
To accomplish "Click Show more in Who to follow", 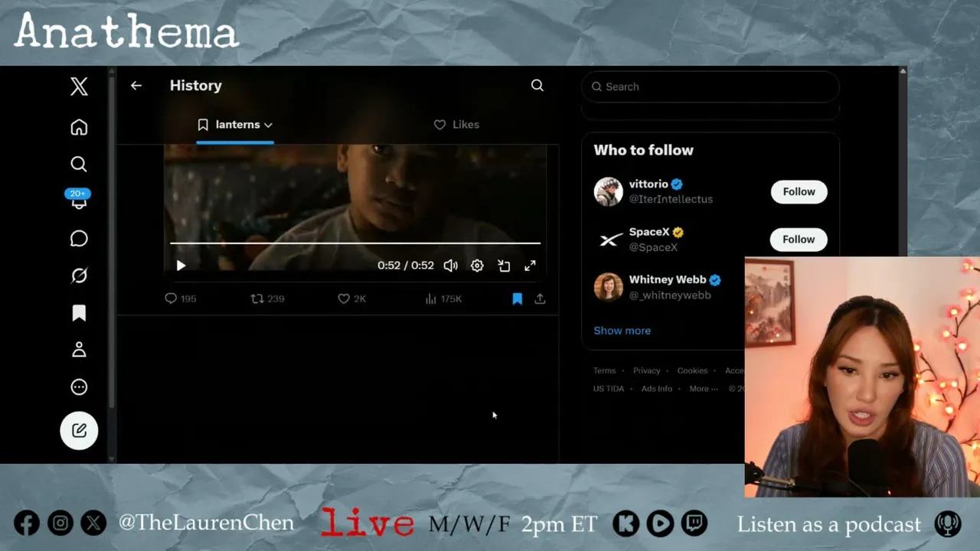I will tap(622, 331).
